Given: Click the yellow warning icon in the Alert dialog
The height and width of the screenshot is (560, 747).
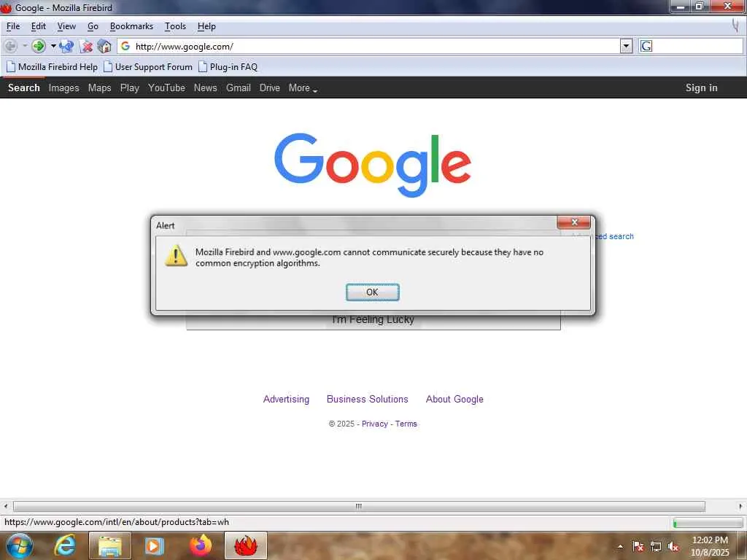Looking at the screenshot, I should pos(176,256).
